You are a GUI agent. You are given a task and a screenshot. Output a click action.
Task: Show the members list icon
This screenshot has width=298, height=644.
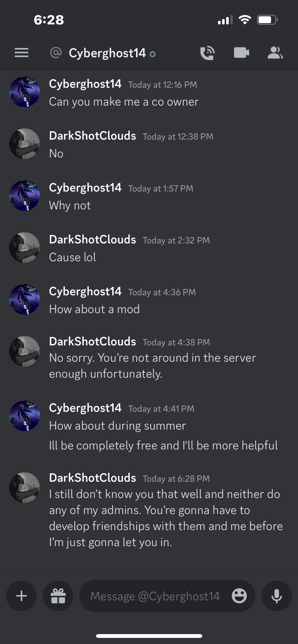coord(275,53)
